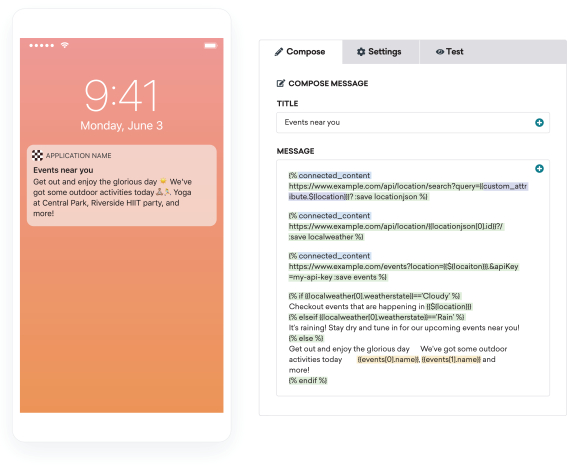The image size is (567, 466).
Task: Click the wifi icon on phone status bar
Action: (x=65, y=45)
